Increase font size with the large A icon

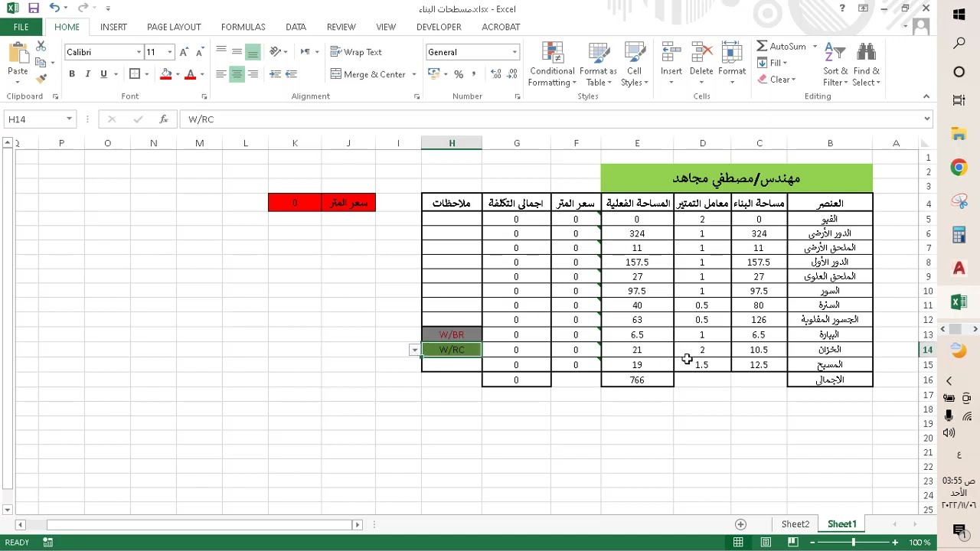(184, 52)
